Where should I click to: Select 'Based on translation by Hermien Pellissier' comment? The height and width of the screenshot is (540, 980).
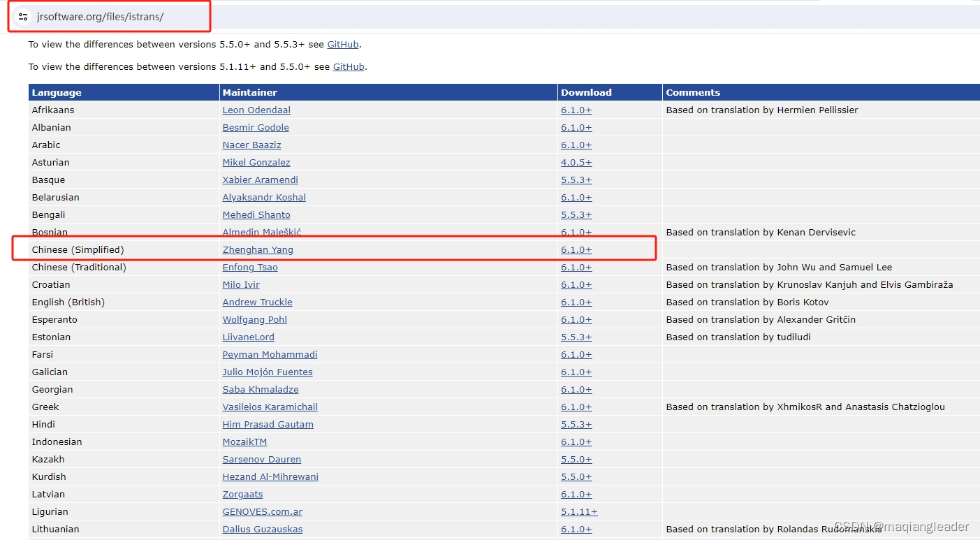(x=762, y=110)
